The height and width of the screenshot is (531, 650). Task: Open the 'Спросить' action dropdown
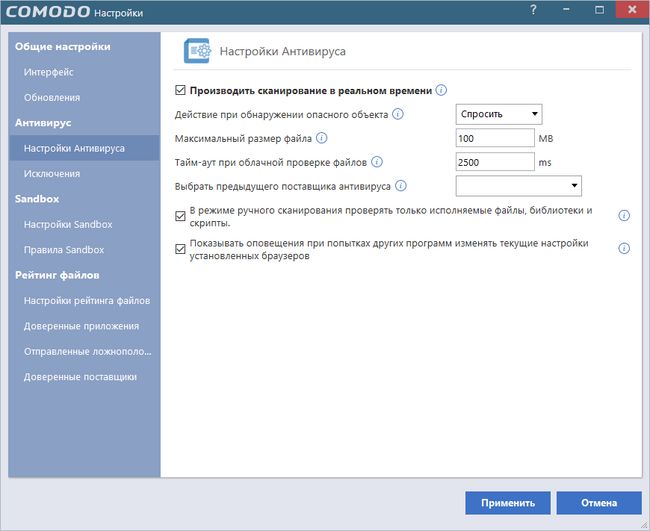point(499,114)
